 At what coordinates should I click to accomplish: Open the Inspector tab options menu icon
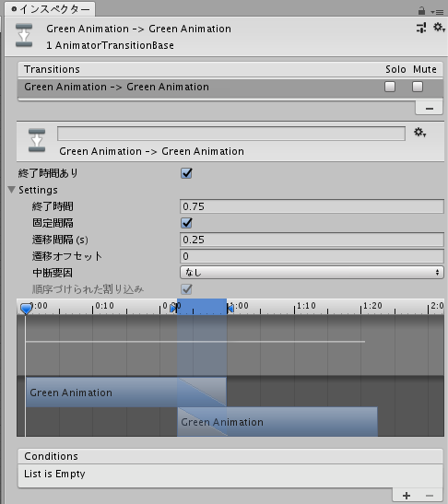[438, 12]
